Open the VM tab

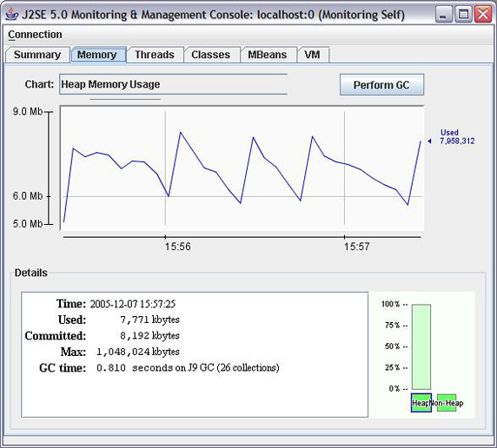pos(313,55)
